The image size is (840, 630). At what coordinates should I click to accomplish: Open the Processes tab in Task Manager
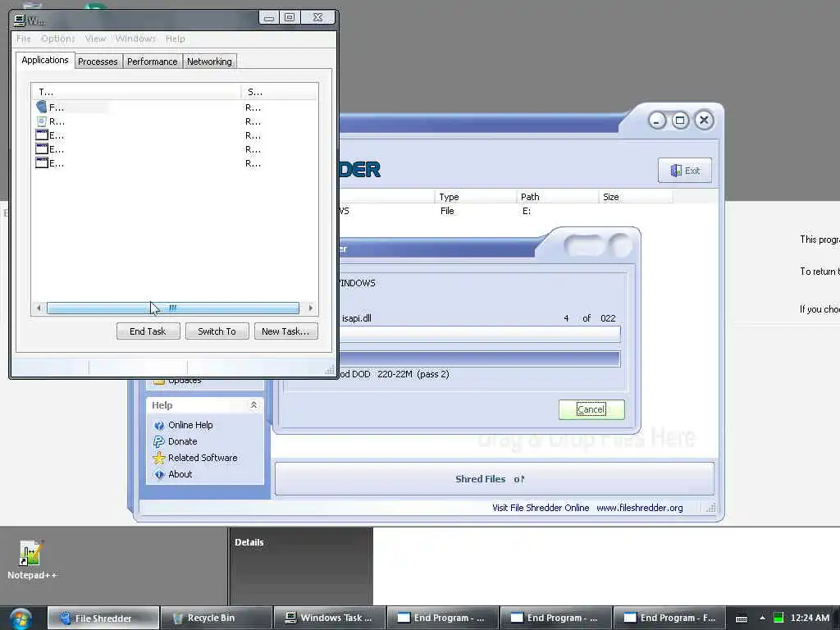pos(98,62)
